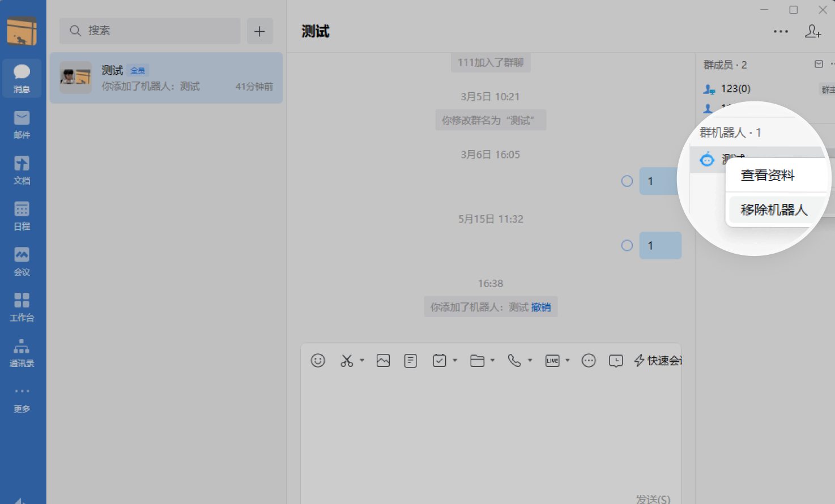835x504 pixels.
Task: Click the image upload icon
Action: tap(383, 361)
